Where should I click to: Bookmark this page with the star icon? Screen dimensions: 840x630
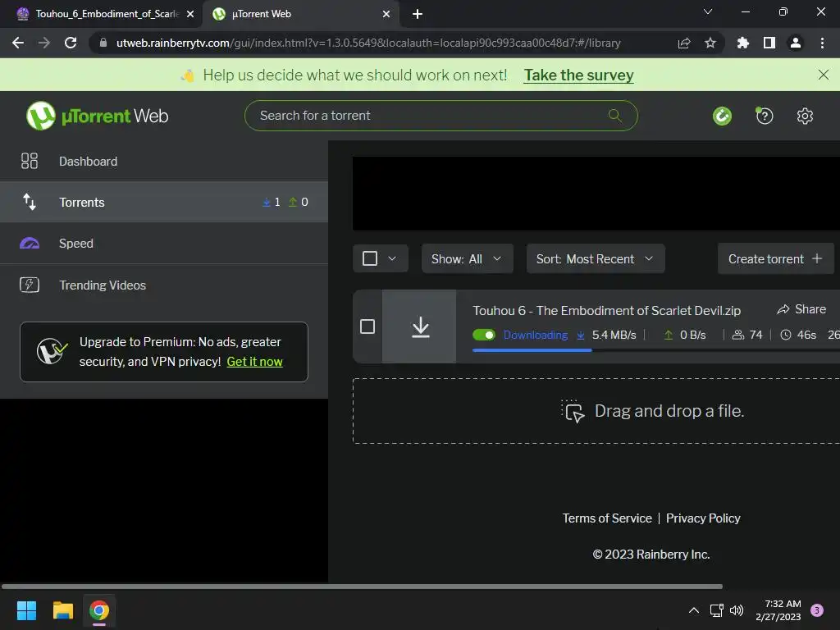(710, 43)
